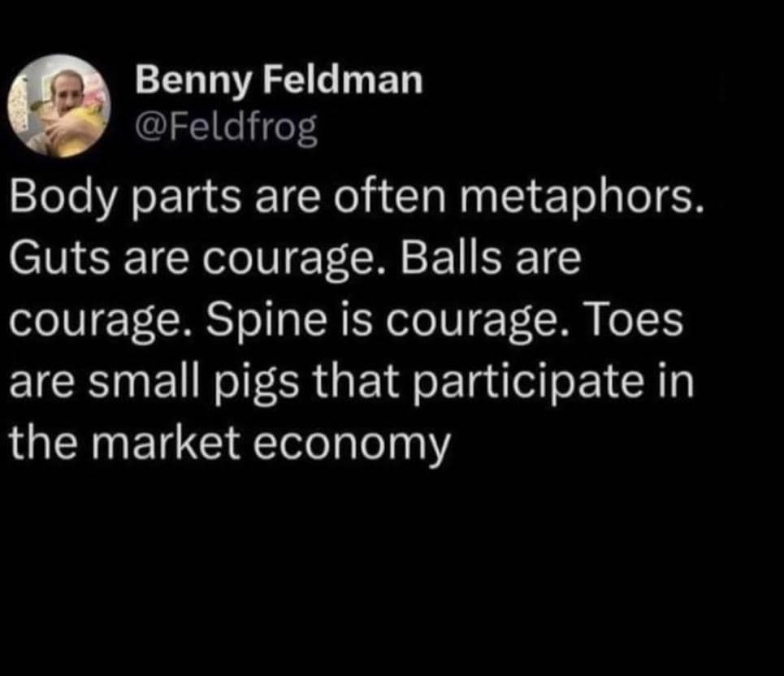Open the Benny Feldman display name

pos(279,80)
